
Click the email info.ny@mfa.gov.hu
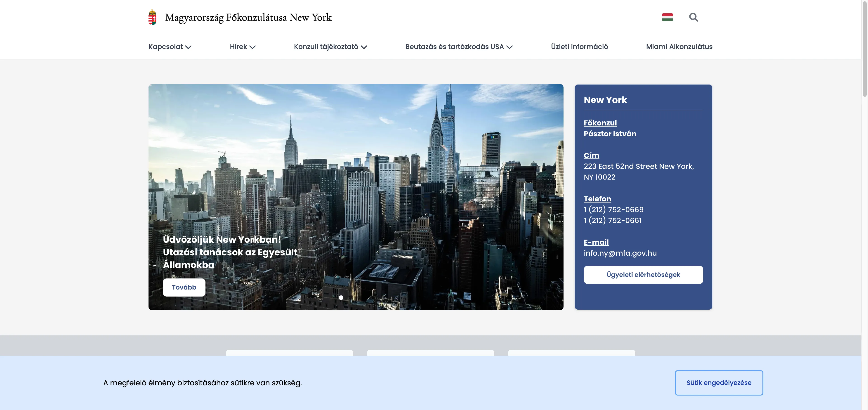tap(620, 253)
